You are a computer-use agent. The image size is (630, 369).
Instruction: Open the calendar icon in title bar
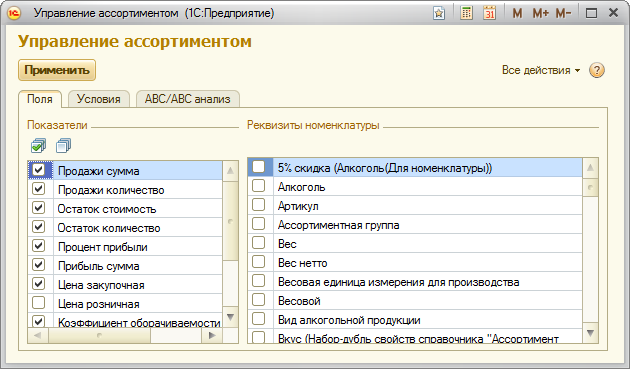click(x=489, y=13)
